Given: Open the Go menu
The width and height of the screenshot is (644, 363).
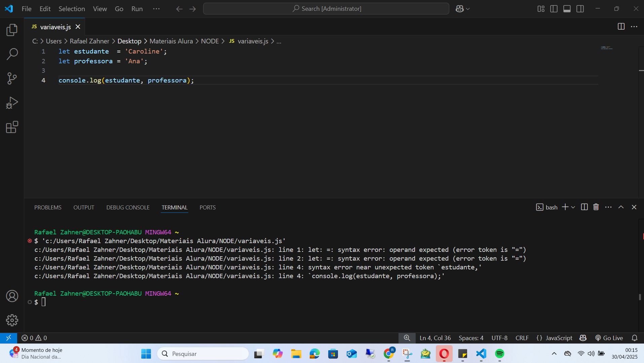Looking at the screenshot, I should coord(119,9).
